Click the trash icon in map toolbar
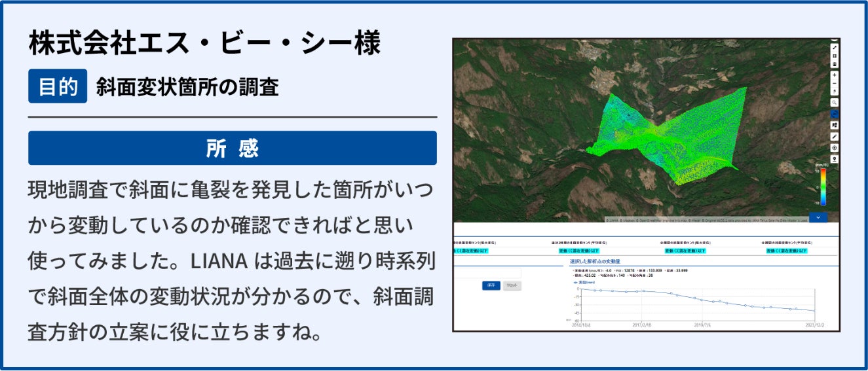 pos(835,63)
